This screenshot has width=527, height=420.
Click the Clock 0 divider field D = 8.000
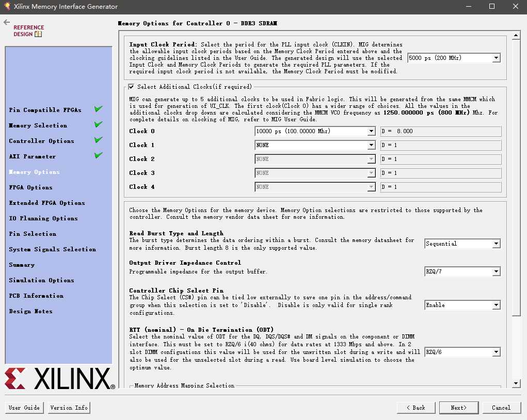[441, 131]
